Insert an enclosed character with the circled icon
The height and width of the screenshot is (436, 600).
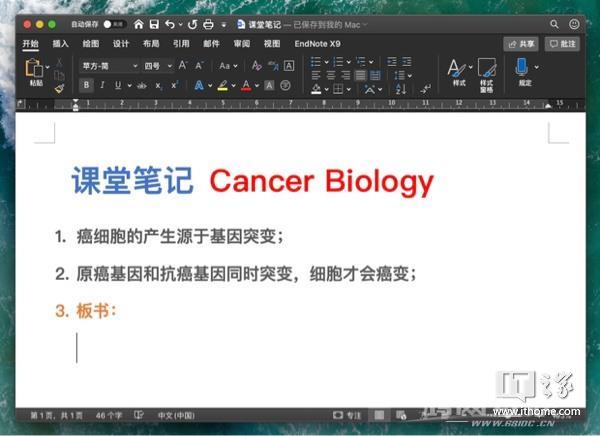coord(285,85)
